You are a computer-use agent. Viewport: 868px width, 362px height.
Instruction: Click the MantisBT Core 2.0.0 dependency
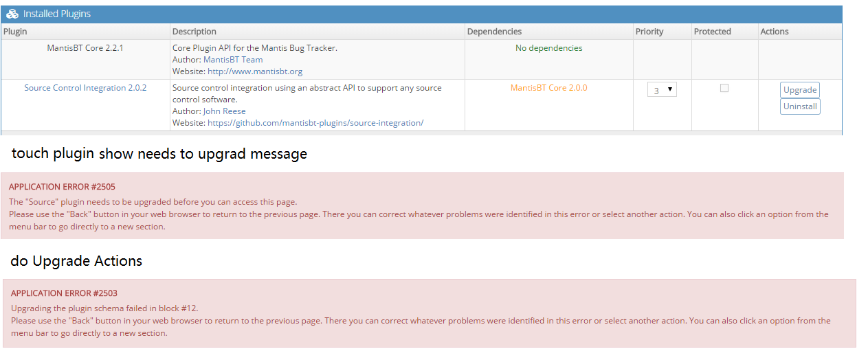[548, 88]
